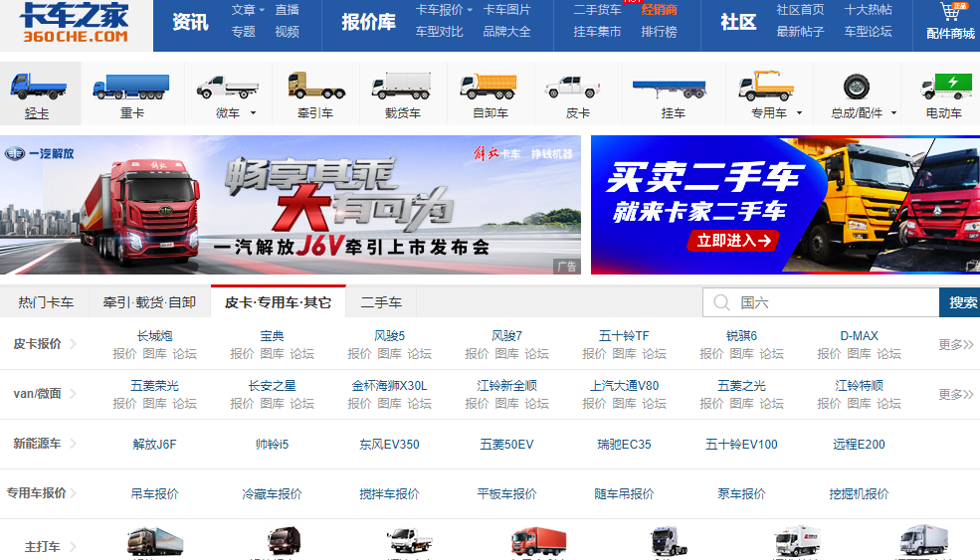Open the 长城炮 pickup link
This screenshot has width=980, height=560.
[x=154, y=336]
